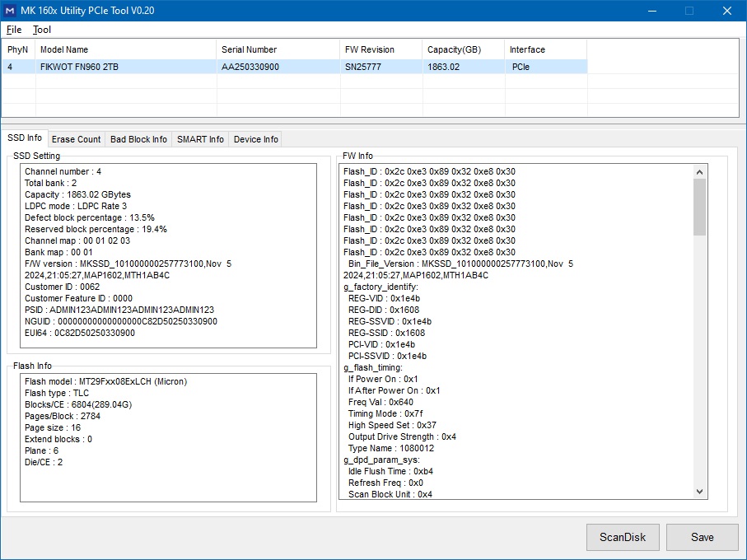Click Output Drive Strength : 0x4 line
Viewport: 747px width, 560px height.
tap(402, 436)
